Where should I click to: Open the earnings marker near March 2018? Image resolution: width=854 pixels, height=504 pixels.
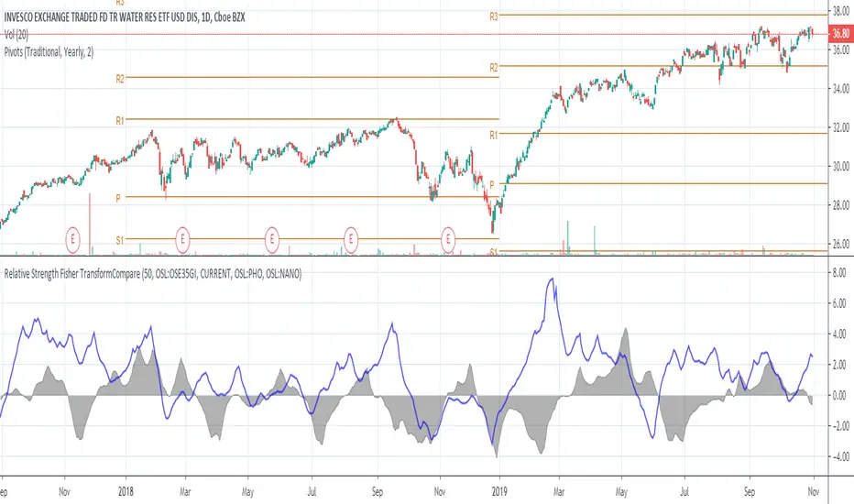coord(182,239)
